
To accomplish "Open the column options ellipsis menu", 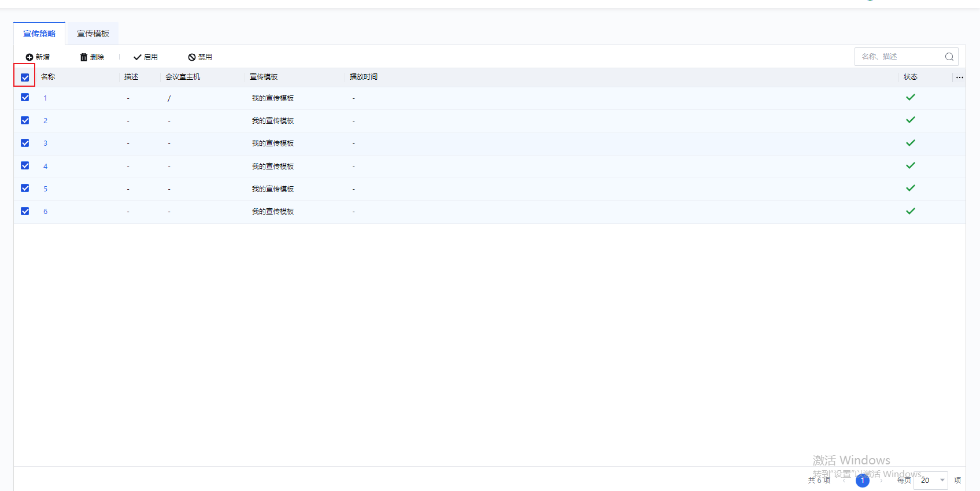I will (x=959, y=77).
